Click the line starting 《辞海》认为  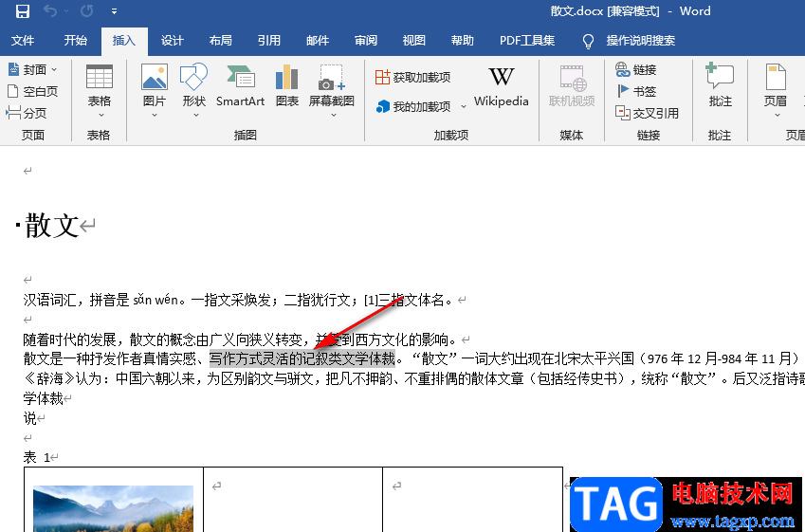click(413, 378)
